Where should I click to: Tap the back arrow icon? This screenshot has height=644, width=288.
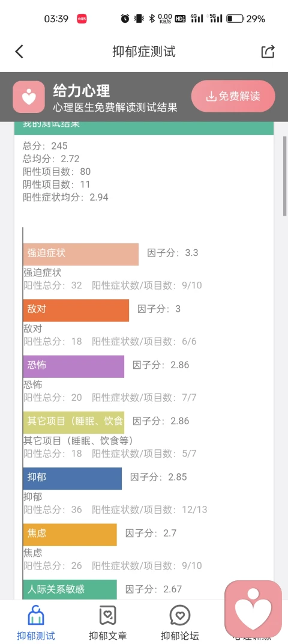pos(19,52)
